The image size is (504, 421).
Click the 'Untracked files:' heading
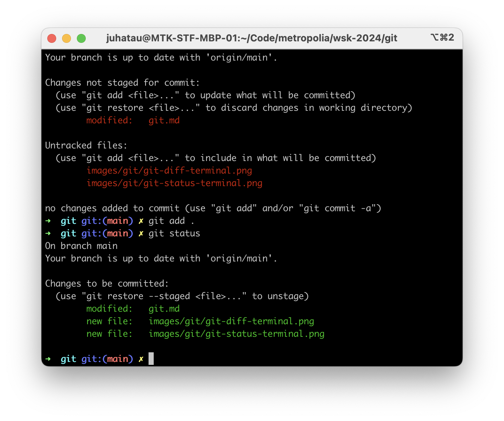(x=86, y=146)
